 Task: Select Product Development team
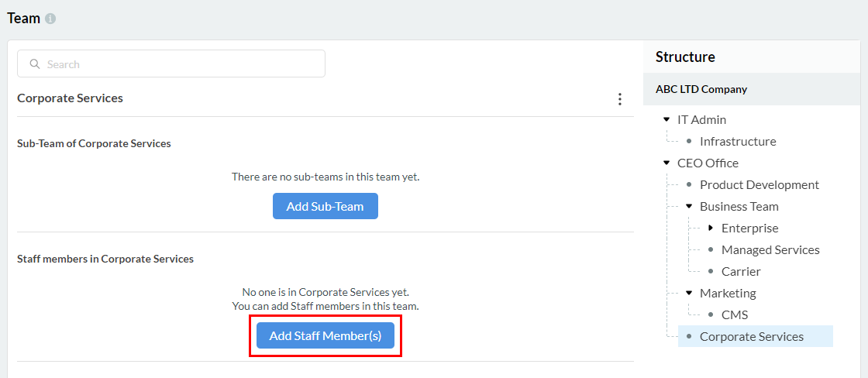point(759,184)
